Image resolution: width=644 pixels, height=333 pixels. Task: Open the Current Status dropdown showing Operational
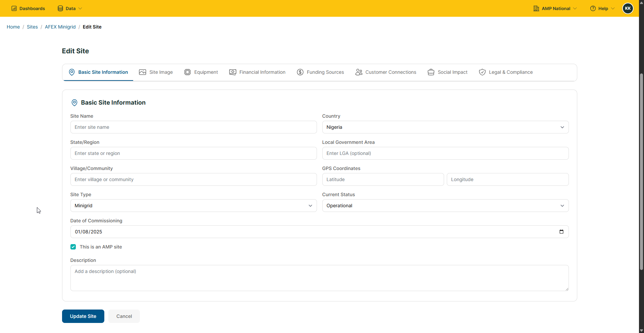pos(445,206)
